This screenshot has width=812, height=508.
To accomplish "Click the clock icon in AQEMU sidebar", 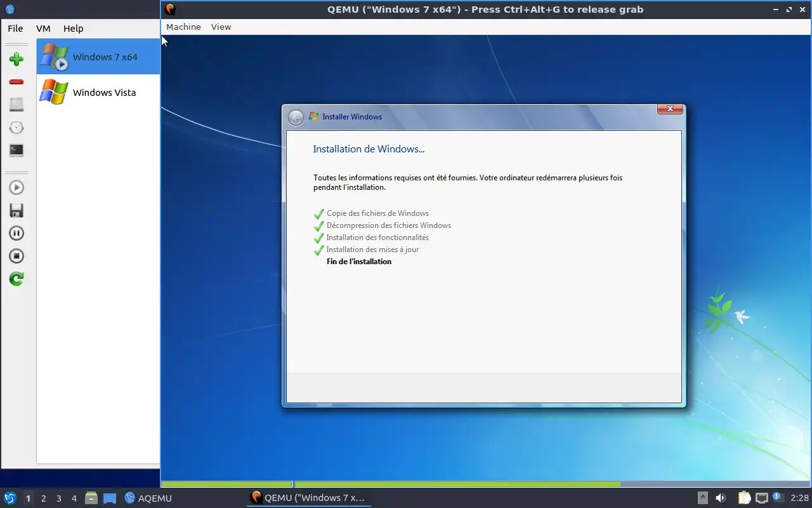I will [x=16, y=128].
